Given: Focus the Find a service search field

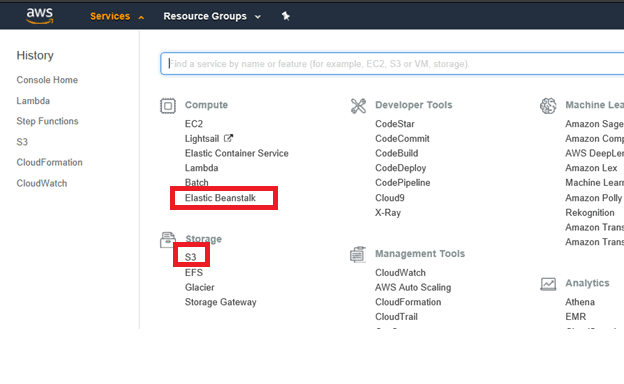Looking at the screenshot, I should point(392,64).
